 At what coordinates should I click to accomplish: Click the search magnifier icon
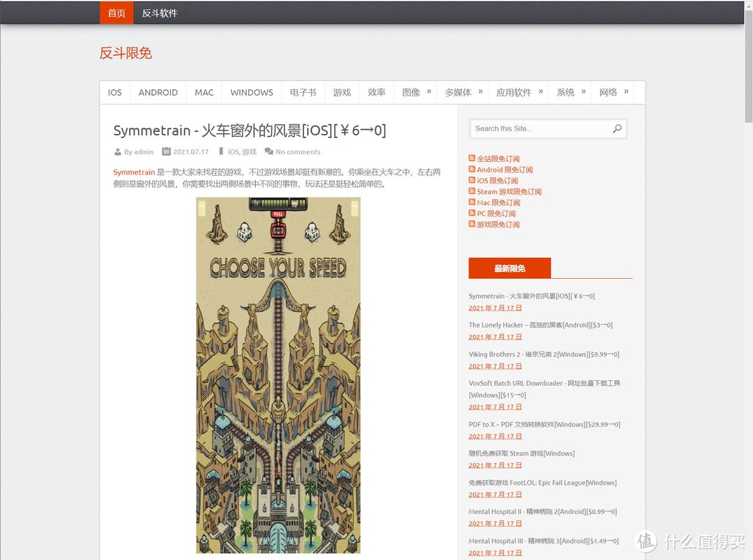pos(616,128)
